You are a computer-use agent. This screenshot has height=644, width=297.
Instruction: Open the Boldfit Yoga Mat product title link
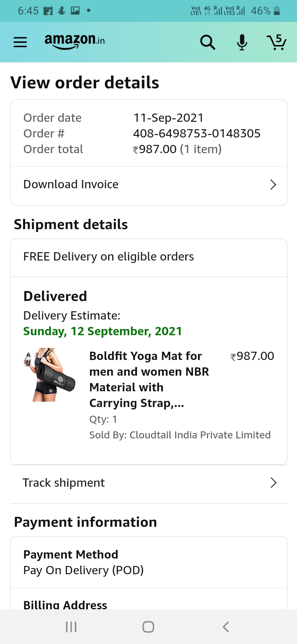149,379
